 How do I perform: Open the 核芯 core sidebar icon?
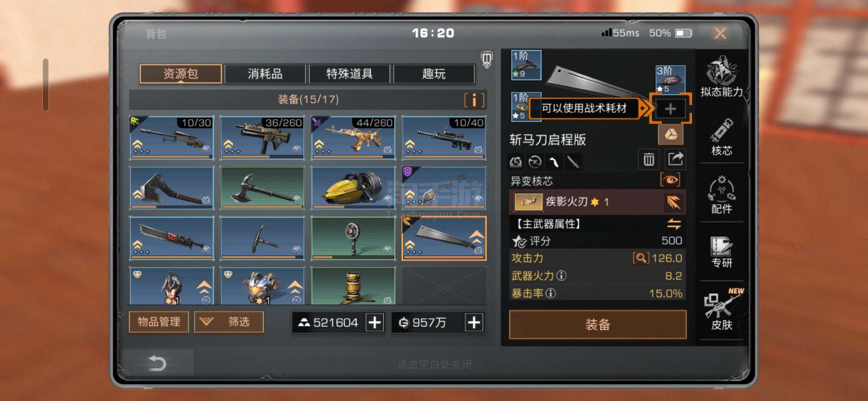(x=721, y=137)
